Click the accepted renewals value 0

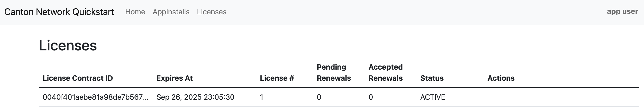371,97
